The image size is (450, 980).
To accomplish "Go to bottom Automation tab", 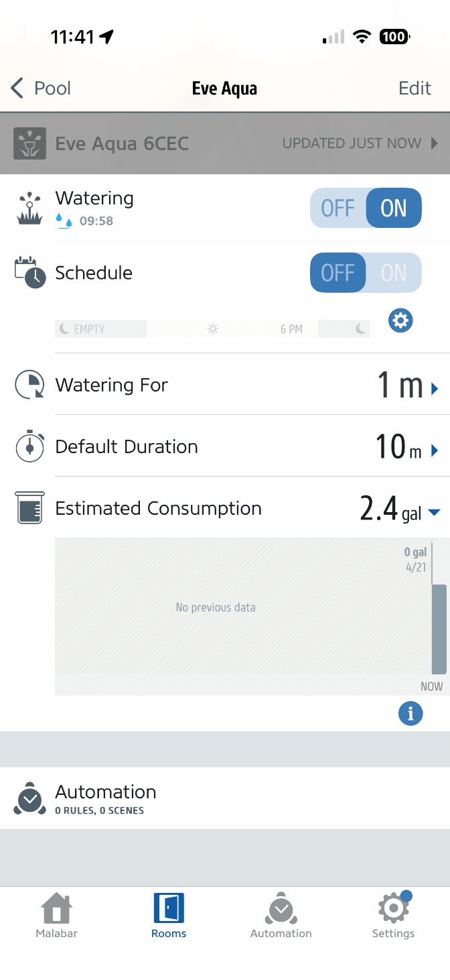I will point(281,916).
